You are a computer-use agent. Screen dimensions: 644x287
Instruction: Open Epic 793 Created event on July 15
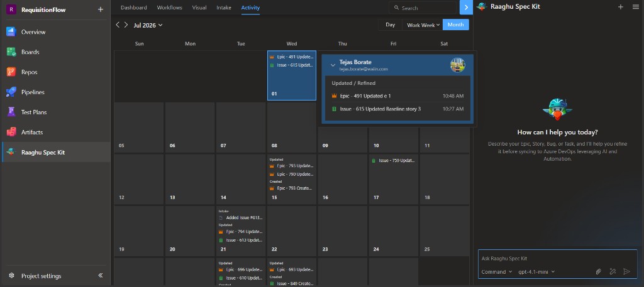(x=291, y=188)
